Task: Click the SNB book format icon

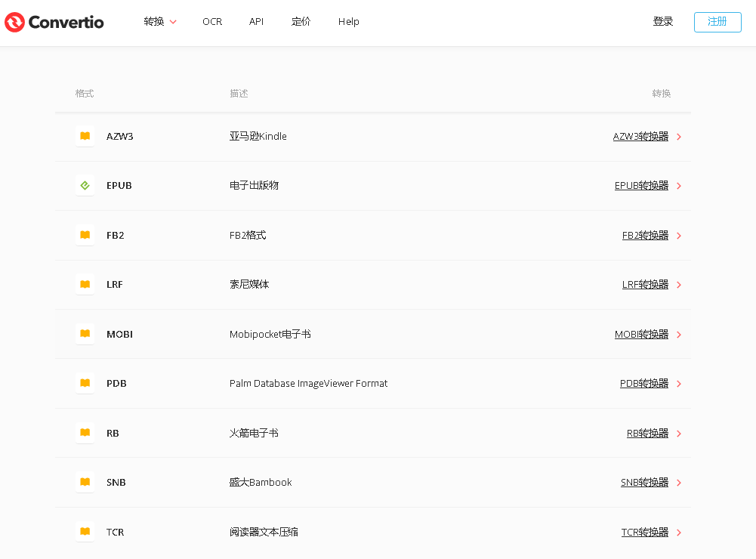Action: (x=85, y=482)
